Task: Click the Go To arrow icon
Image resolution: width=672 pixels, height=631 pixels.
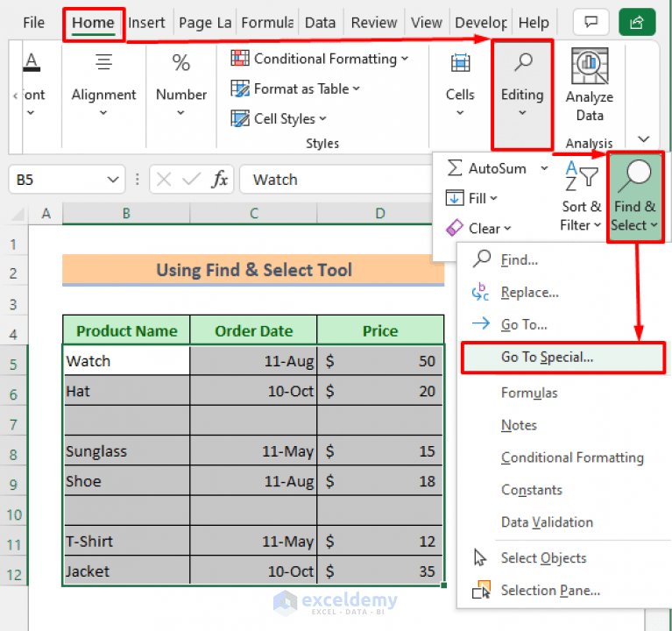Action: pos(480,323)
